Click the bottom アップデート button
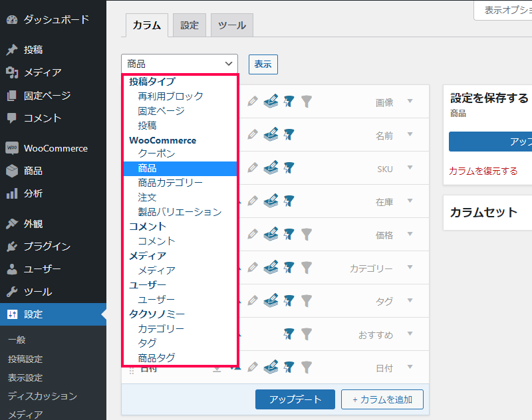 coord(295,399)
